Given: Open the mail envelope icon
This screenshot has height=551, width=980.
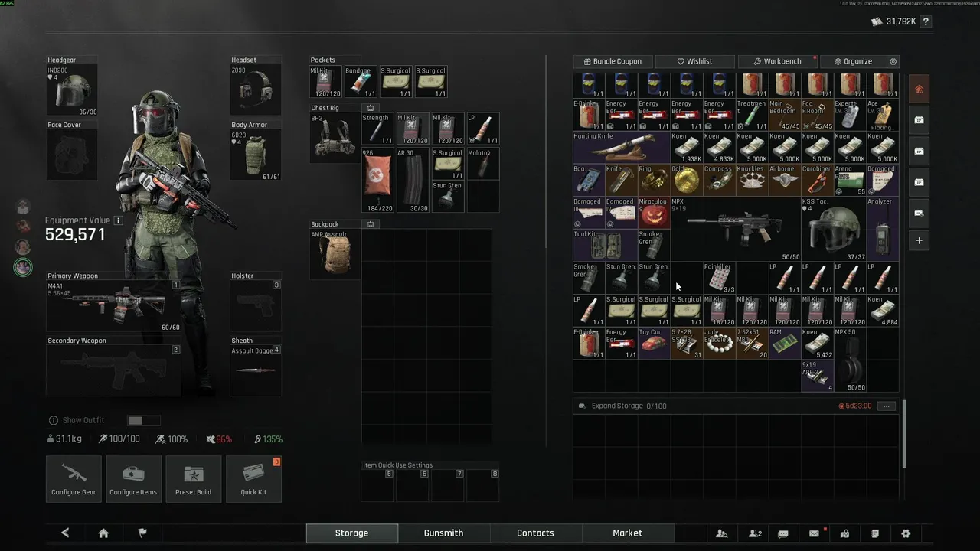Looking at the screenshot, I should pyautogui.click(x=815, y=533).
